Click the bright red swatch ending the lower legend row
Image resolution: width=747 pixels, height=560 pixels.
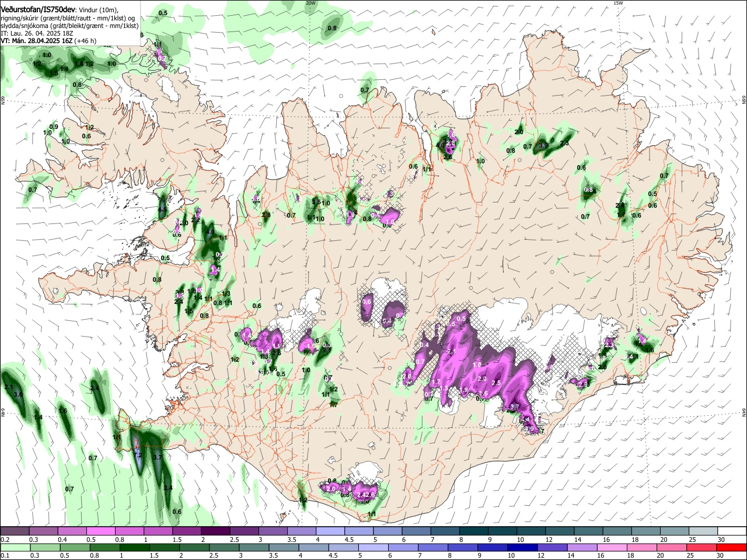click(x=732, y=547)
